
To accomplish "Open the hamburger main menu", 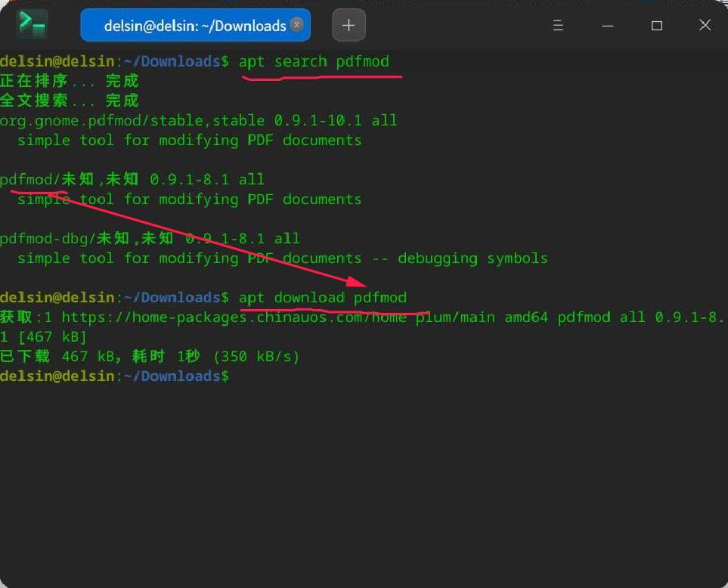I will (x=558, y=26).
